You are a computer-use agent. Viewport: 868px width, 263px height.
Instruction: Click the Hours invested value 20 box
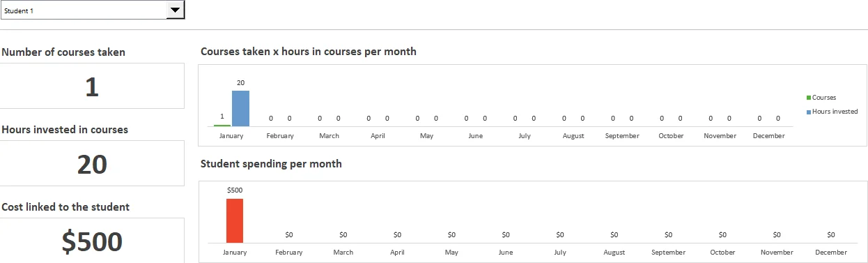click(x=92, y=163)
